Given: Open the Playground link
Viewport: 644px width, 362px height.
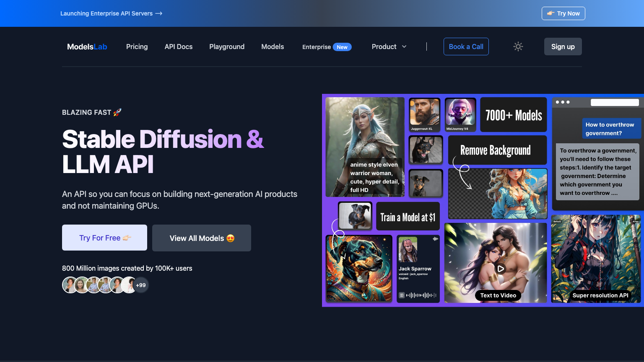Looking at the screenshot, I should point(227,47).
